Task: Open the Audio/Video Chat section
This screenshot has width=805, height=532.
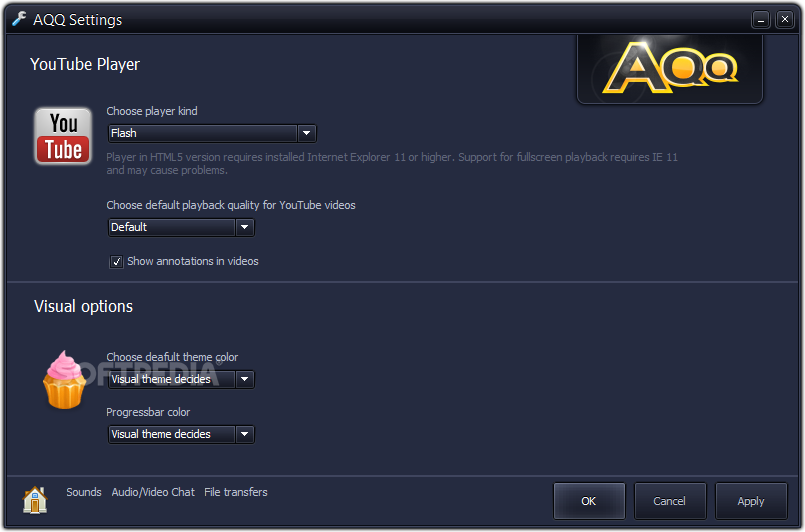Action: pyautogui.click(x=153, y=492)
